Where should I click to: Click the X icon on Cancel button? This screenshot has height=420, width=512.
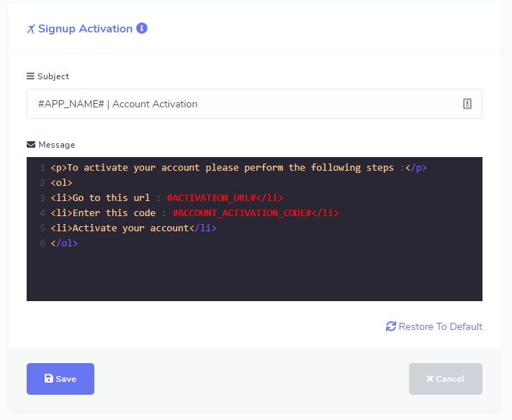(x=430, y=379)
